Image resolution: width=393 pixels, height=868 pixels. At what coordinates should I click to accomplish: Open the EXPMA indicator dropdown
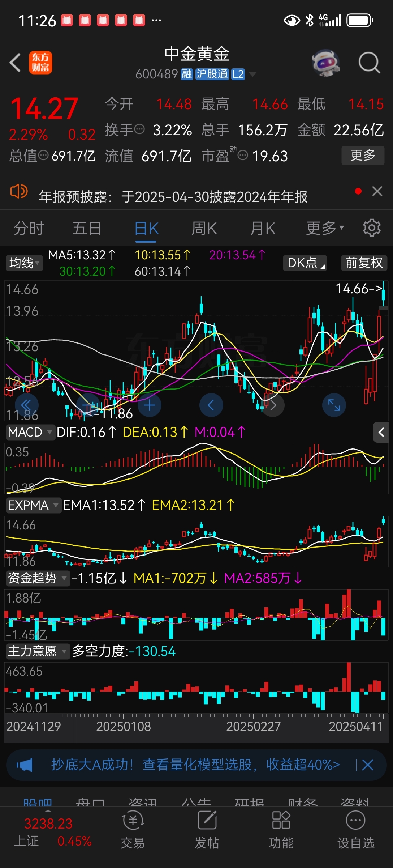pyautogui.click(x=33, y=505)
